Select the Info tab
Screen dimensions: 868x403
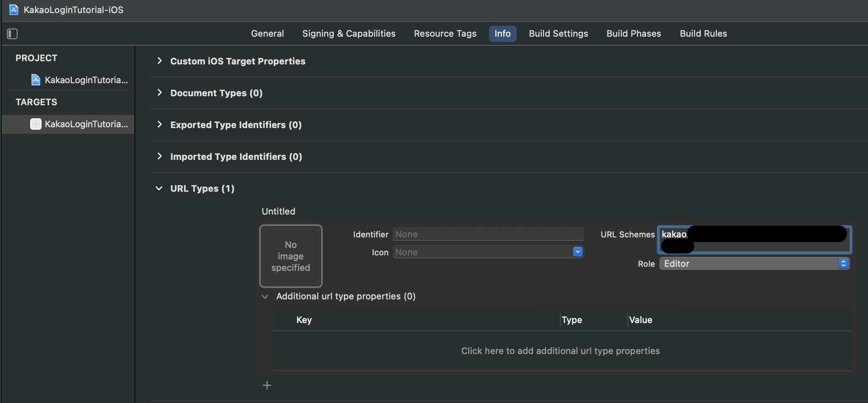502,34
